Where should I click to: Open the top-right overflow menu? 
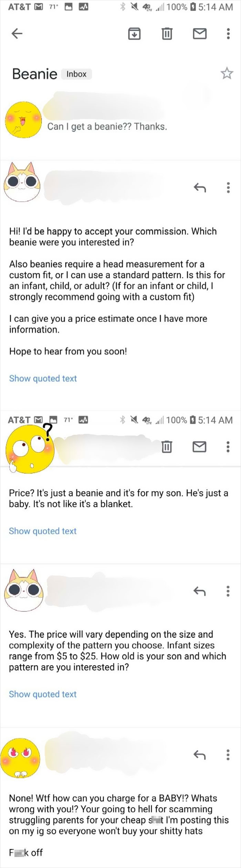[228, 33]
